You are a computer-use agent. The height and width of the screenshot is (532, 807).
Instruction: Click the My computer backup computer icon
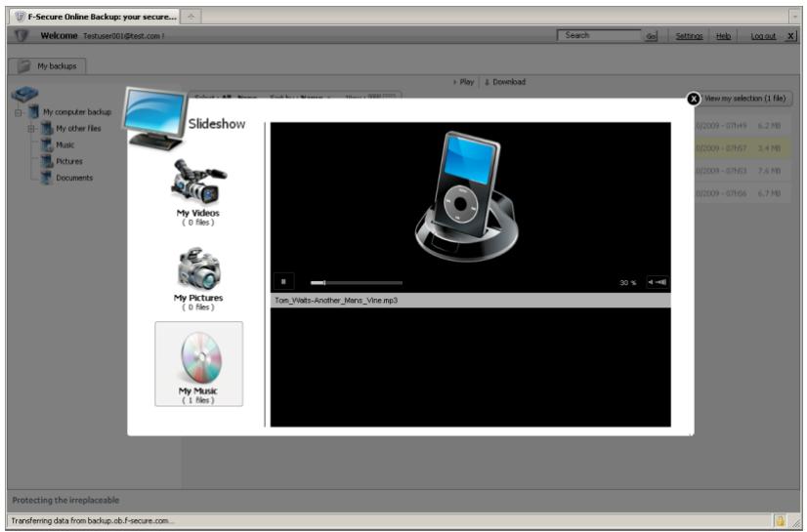[x=34, y=111]
